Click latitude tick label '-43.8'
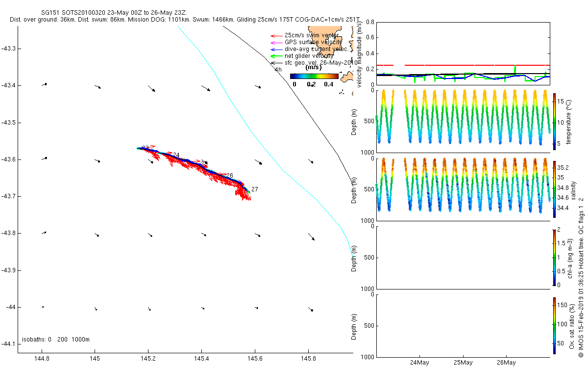Screen dimensions: 588x368 (9, 233)
